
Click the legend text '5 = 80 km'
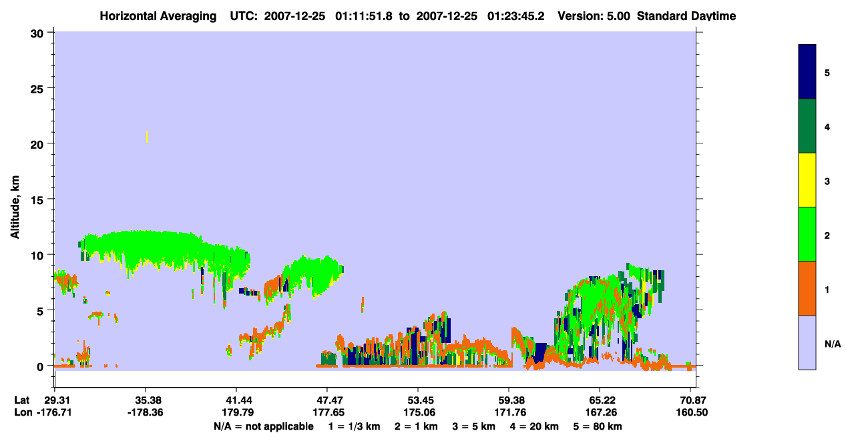(x=598, y=426)
